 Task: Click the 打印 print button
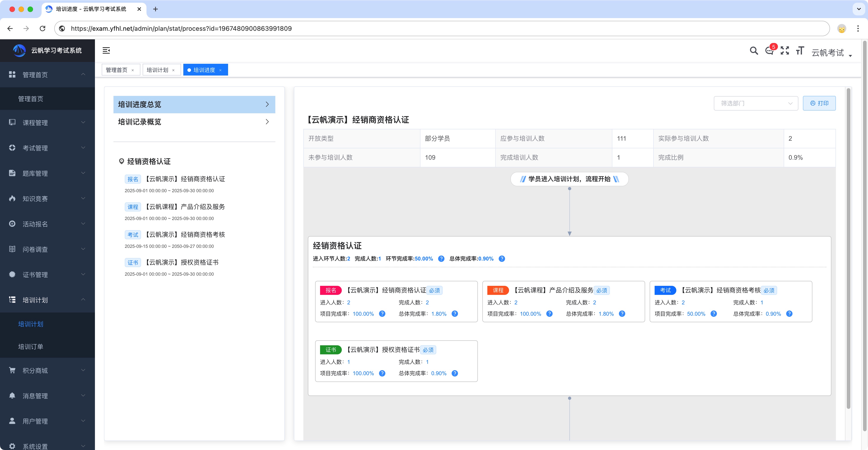click(x=819, y=103)
